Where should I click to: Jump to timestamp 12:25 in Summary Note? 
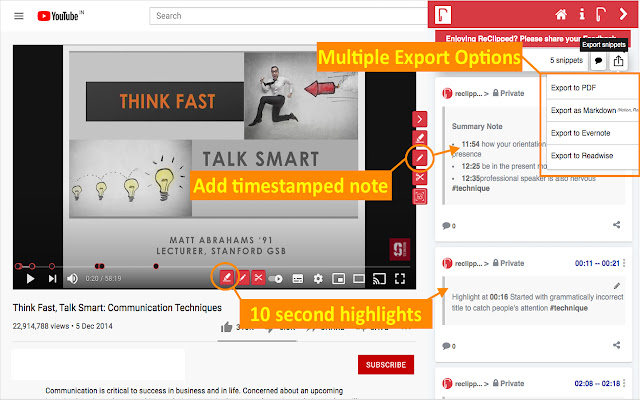click(x=470, y=166)
